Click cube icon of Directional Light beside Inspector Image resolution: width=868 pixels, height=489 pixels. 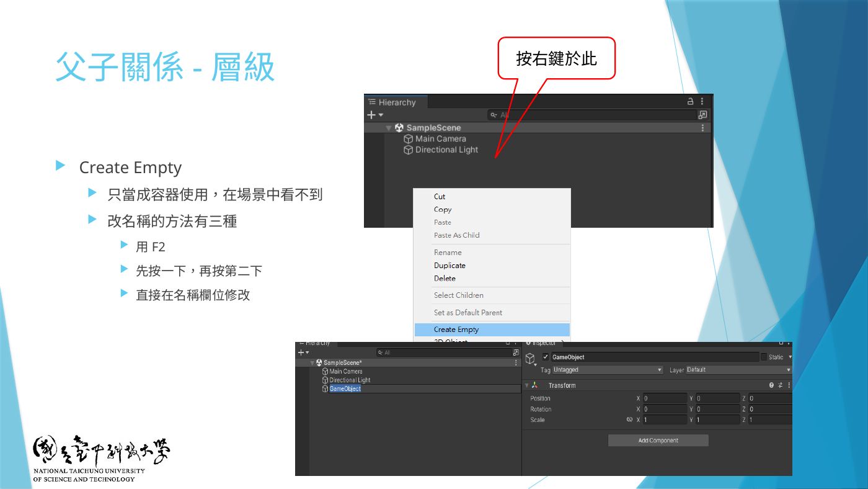point(325,380)
